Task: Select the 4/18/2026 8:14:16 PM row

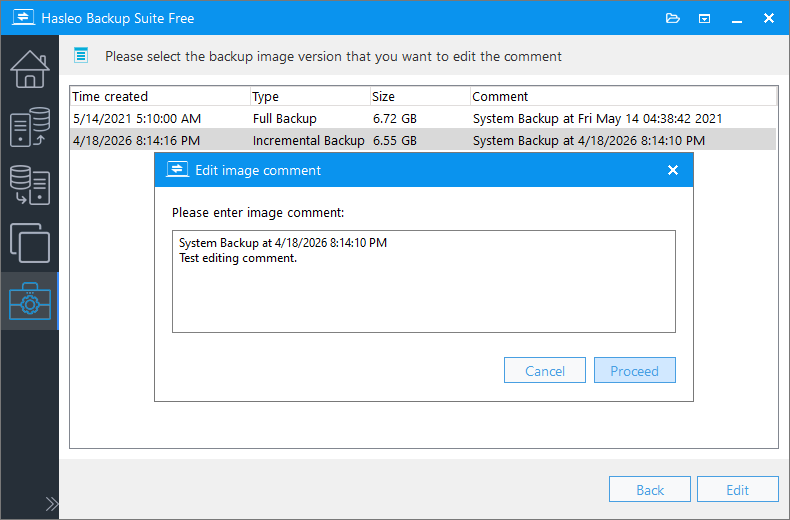Action: click(423, 141)
